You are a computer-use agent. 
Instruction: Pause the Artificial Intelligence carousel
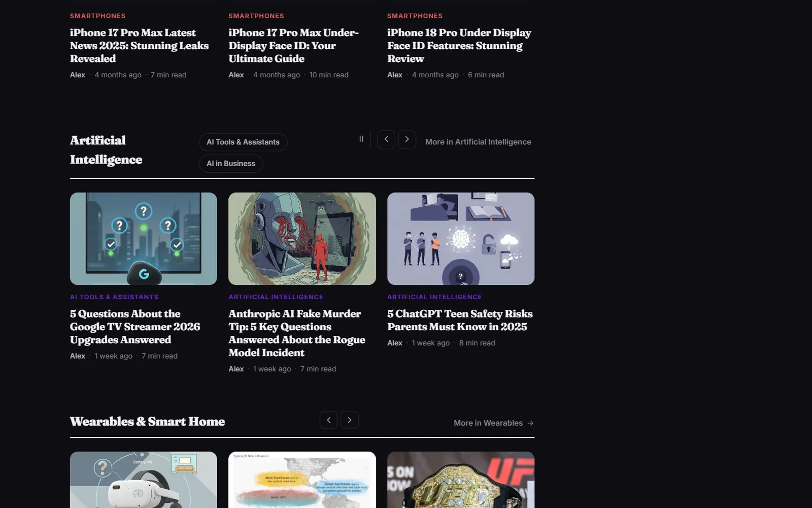tap(361, 139)
